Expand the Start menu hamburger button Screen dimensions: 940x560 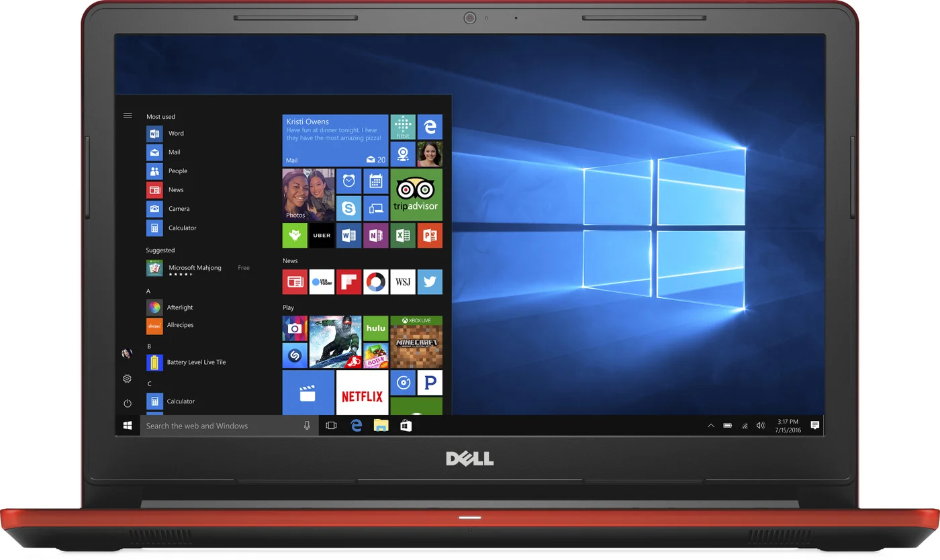(x=128, y=115)
